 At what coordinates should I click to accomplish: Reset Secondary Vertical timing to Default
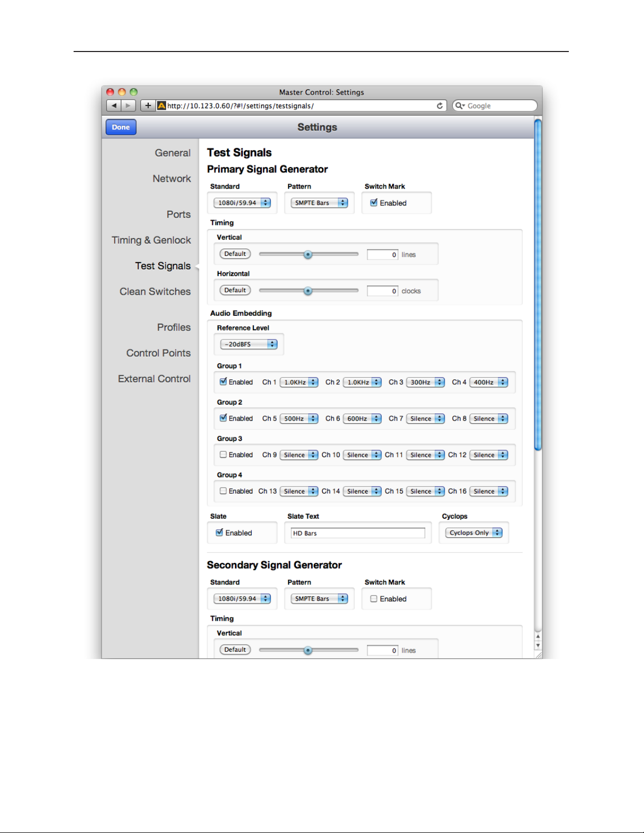235,650
